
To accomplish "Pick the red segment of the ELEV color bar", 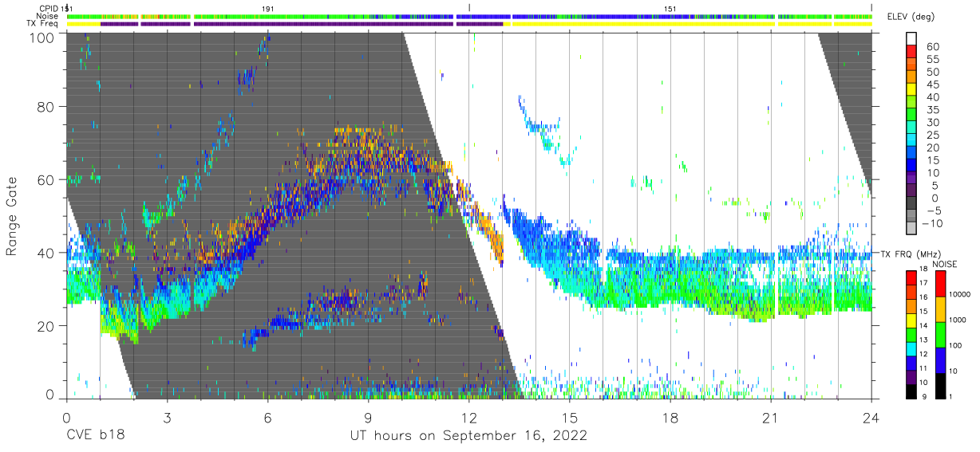I will tap(912, 52).
